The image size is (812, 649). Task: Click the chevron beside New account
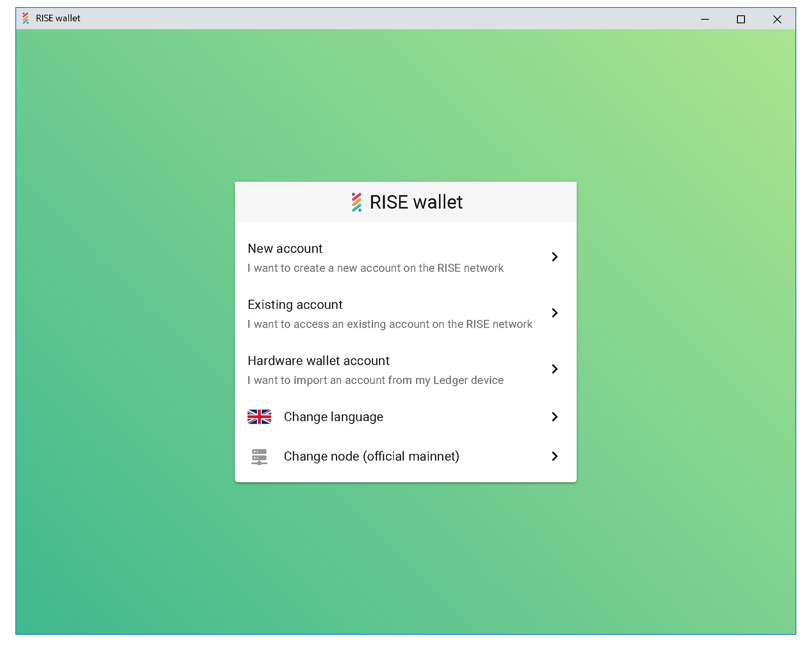click(555, 257)
